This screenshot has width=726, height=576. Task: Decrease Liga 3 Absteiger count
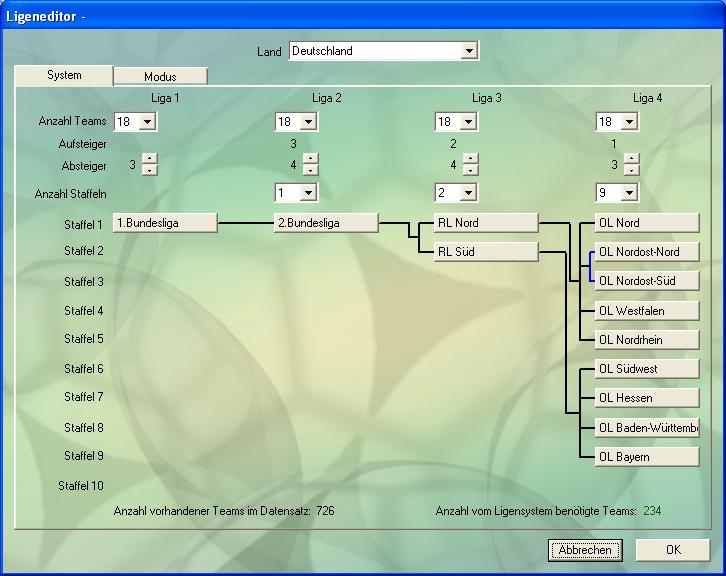click(x=470, y=170)
